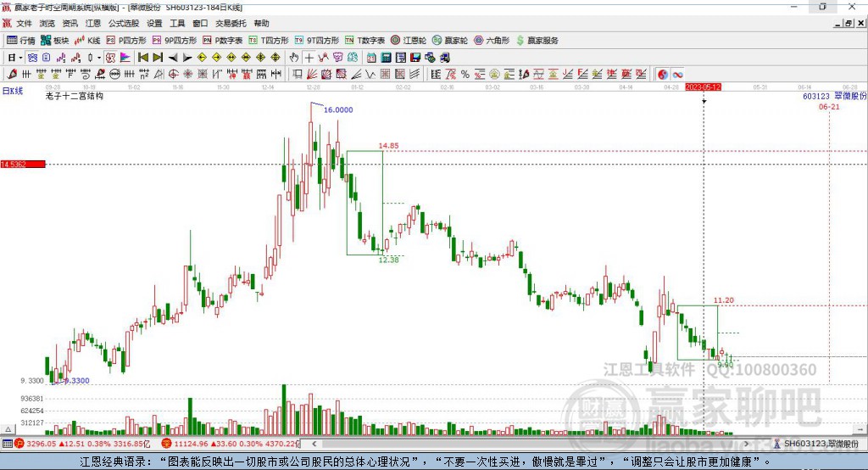868x470 pixels.
Task: Click the 16.0000 high price label
Action: tap(338, 109)
